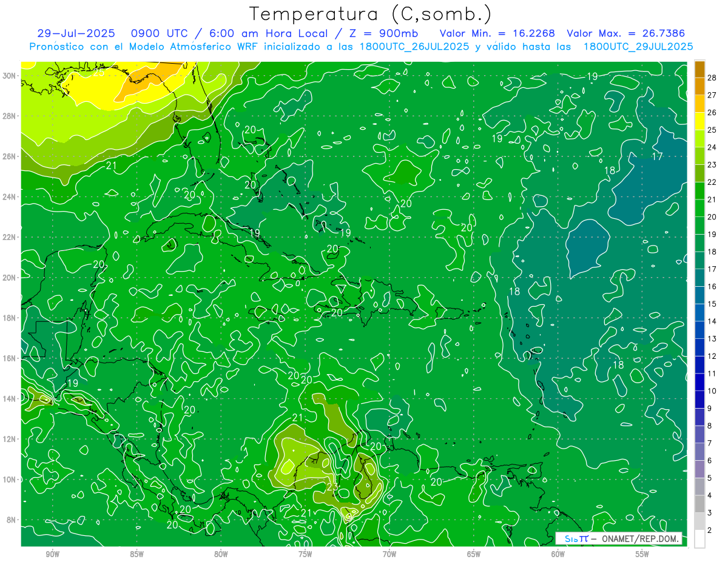Select legend color between 23 and 24
The width and height of the screenshot is (728, 562).
(699, 156)
